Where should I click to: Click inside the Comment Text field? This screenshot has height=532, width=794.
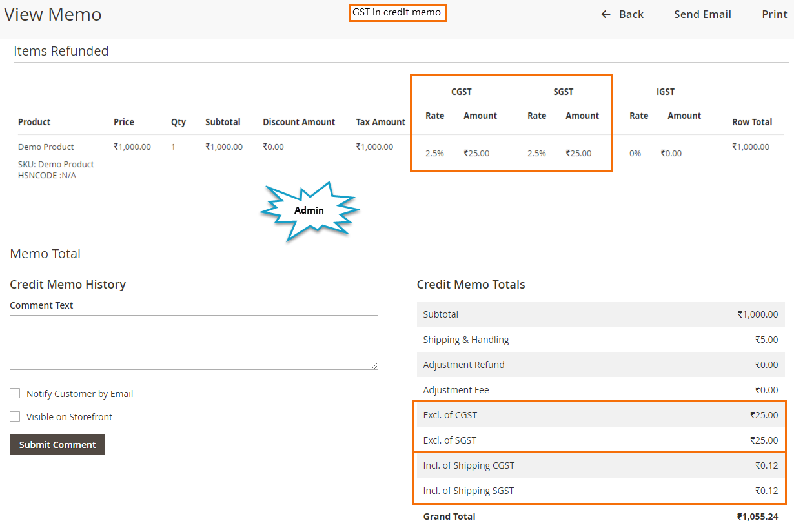(x=194, y=342)
